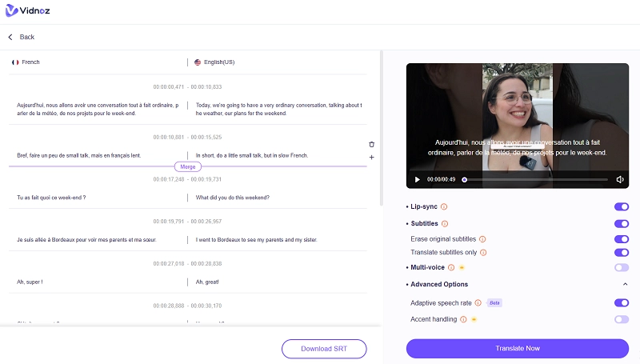Viewport: 640px width, 364px height.
Task: Click the Merge button between segments
Action: pyautogui.click(x=187, y=166)
